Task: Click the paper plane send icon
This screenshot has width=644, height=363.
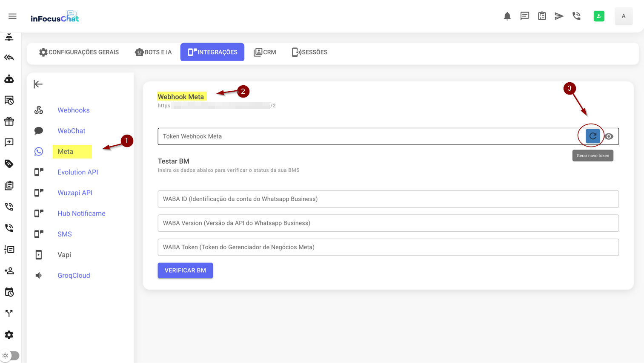Action: pos(559,16)
